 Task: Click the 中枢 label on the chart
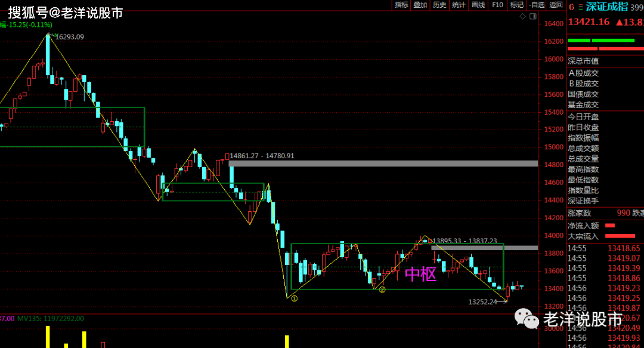click(420, 274)
